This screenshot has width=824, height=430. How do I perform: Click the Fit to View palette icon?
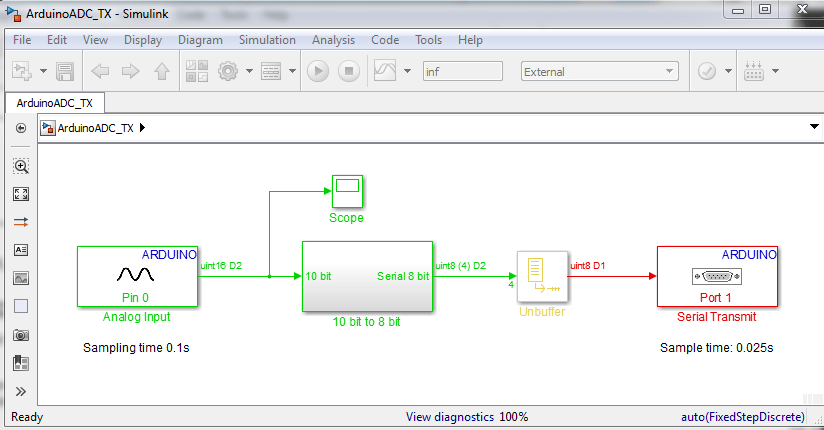click(x=21, y=194)
